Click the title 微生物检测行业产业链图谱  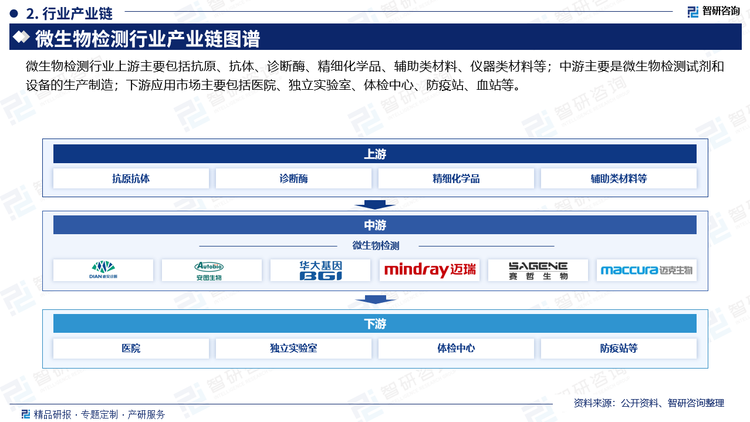[x=147, y=38]
